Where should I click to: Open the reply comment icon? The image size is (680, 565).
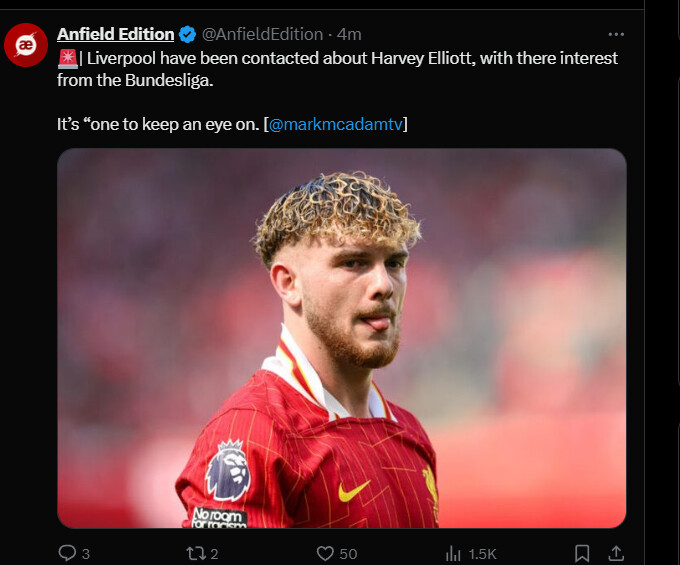67,553
